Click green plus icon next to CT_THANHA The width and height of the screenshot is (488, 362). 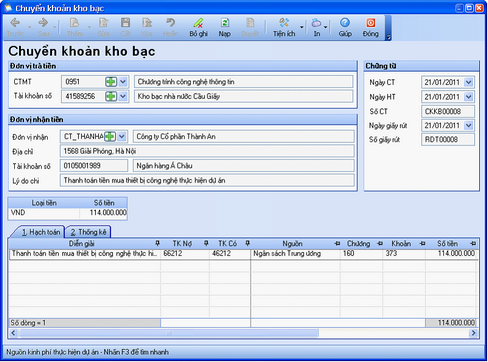pos(110,136)
